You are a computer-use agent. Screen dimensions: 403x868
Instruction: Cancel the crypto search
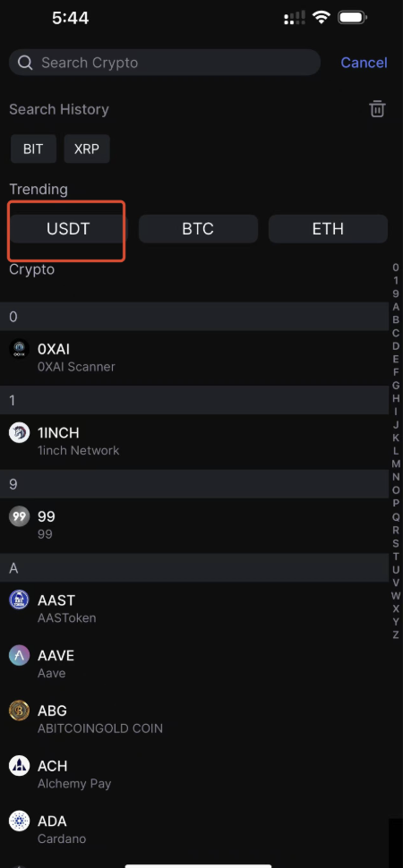[364, 63]
